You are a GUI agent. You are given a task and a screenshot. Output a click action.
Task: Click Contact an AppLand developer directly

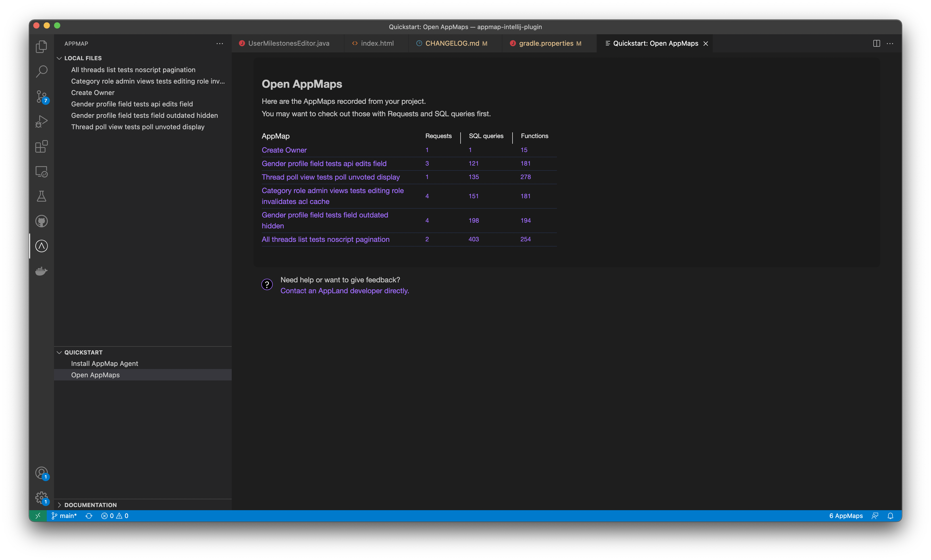[344, 291]
